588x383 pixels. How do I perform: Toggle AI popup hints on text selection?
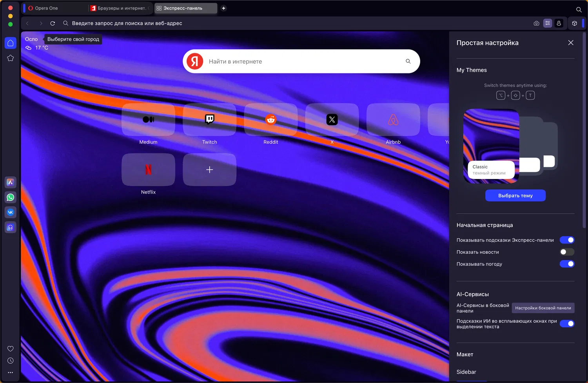pyautogui.click(x=567, y=324)
